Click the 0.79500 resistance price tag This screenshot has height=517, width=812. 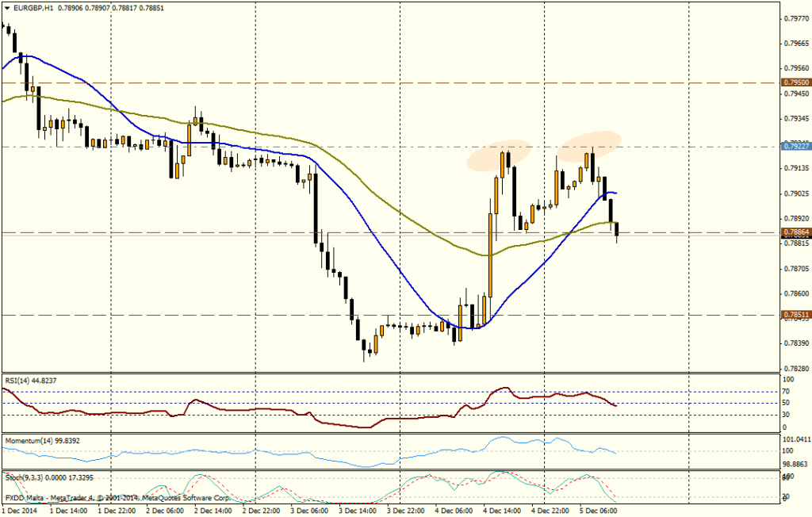click(x=793, y=82)
